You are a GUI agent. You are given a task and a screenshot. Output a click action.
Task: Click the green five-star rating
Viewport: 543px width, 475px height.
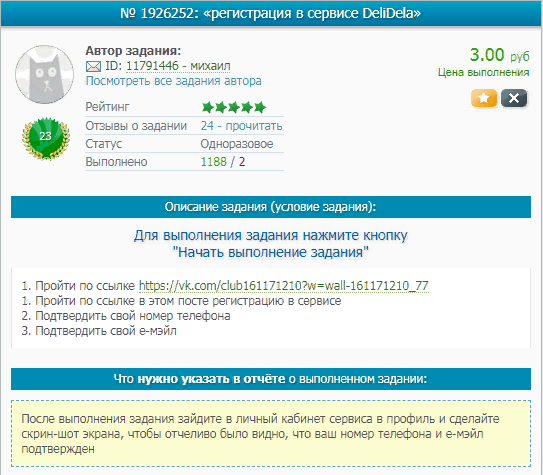tap(234, 107)
